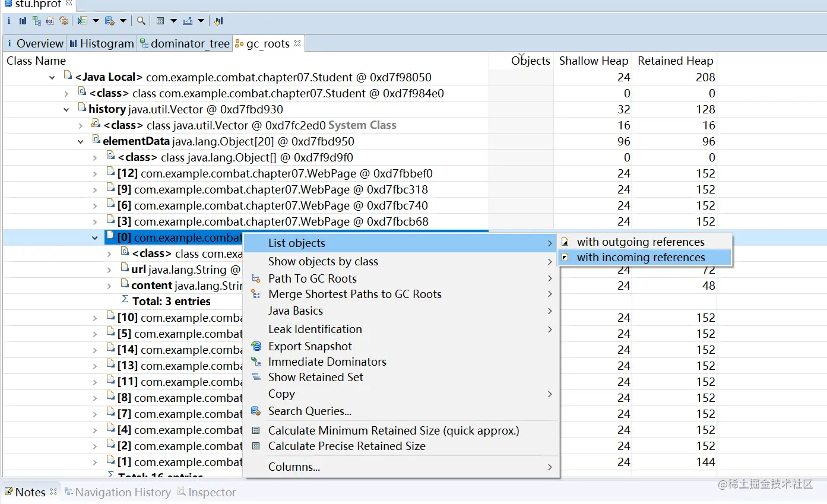
Task: Click the Run Expert System Test reports icon
Action: point(83,21)
